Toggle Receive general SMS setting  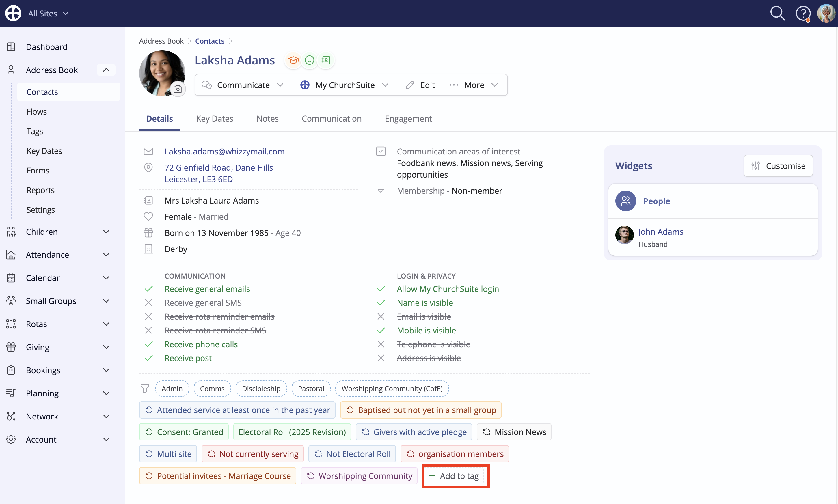[203, 303]
